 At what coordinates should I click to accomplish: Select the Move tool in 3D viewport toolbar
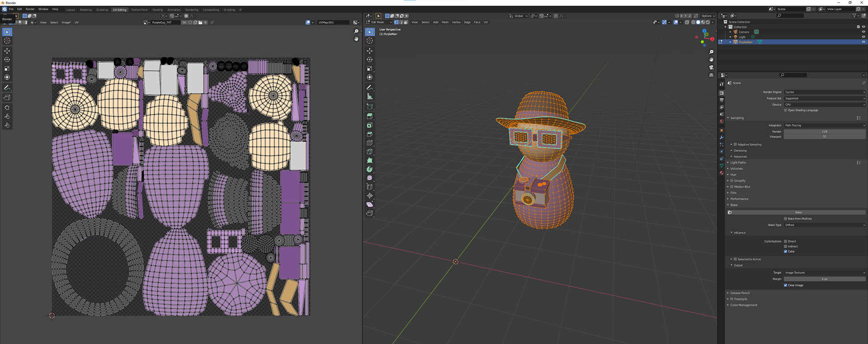point(370,51)
